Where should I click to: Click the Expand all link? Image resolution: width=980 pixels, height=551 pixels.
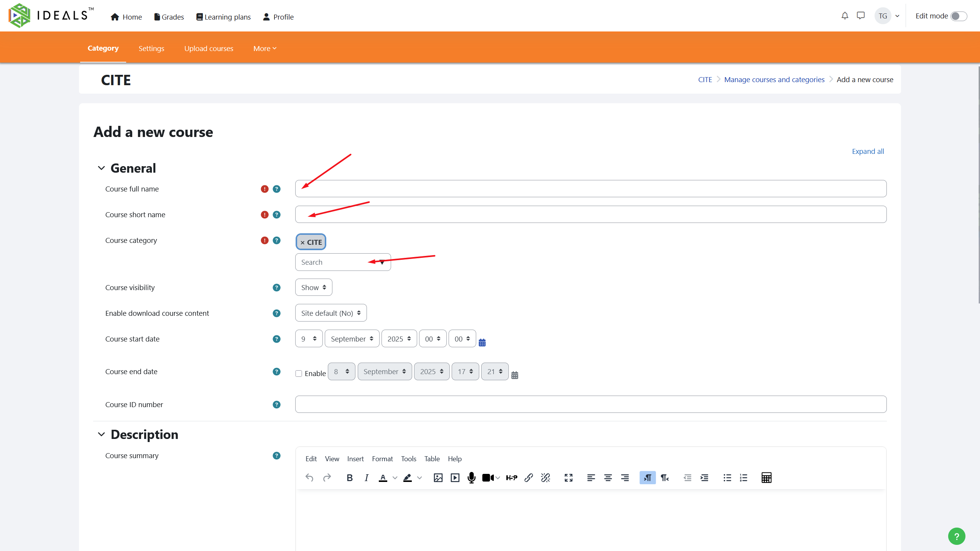pyautogui.click(x=868, y=151)
